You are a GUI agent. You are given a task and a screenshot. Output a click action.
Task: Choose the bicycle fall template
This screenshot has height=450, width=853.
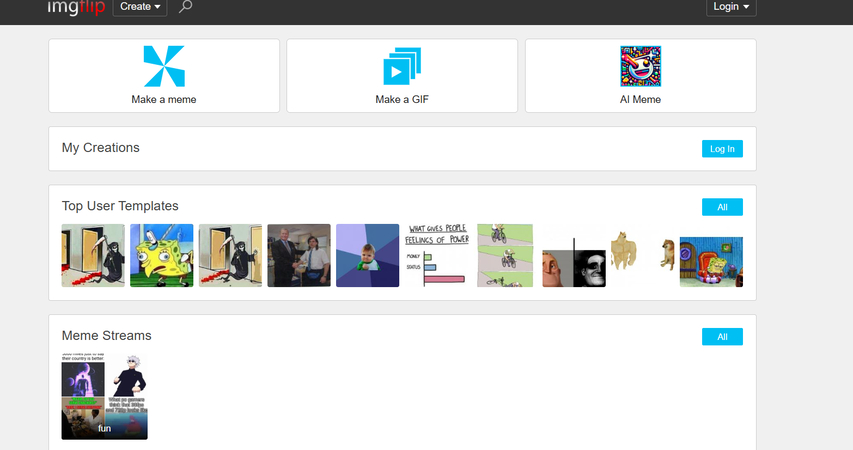505,255
